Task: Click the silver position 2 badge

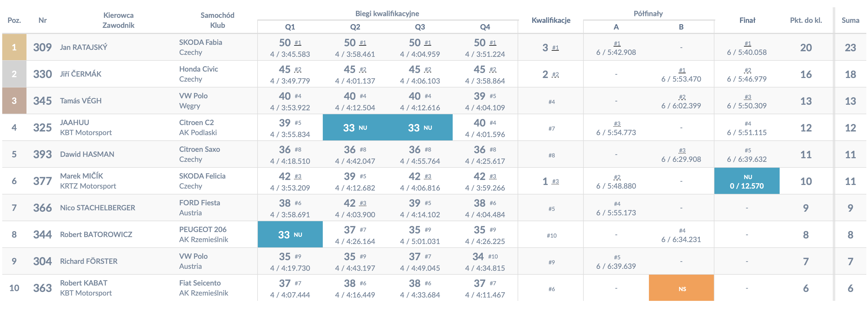Action: pyautogui.click(x=14, y=74)
